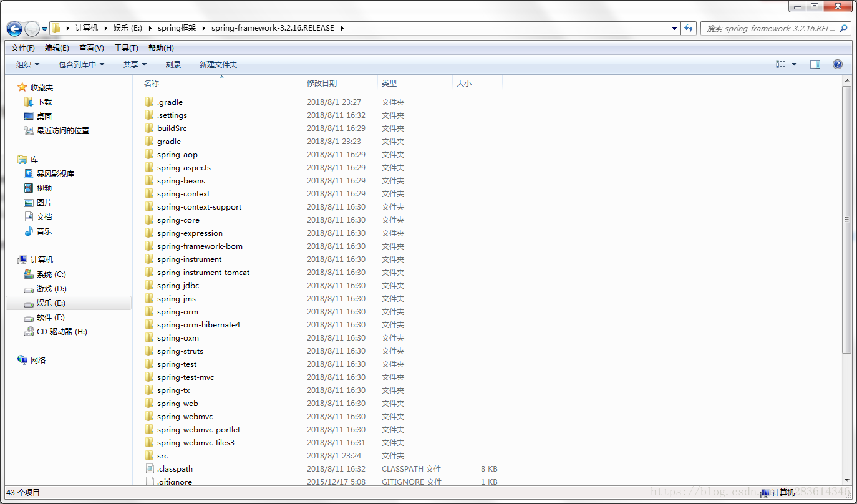Open recent locations dropdown beside navigation arrows

[44, 29]
